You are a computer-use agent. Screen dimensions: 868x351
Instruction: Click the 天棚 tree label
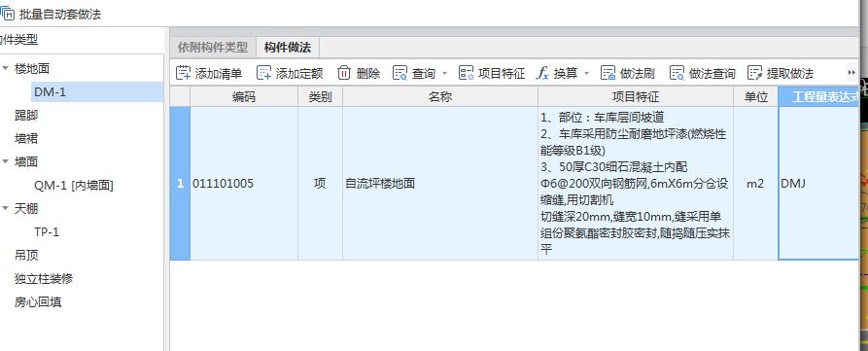coord(26,209)
